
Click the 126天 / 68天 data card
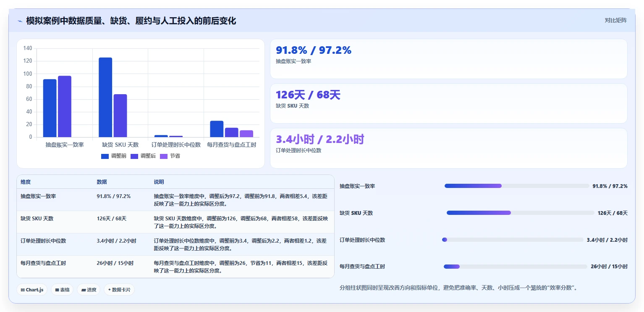pos(448,103)
